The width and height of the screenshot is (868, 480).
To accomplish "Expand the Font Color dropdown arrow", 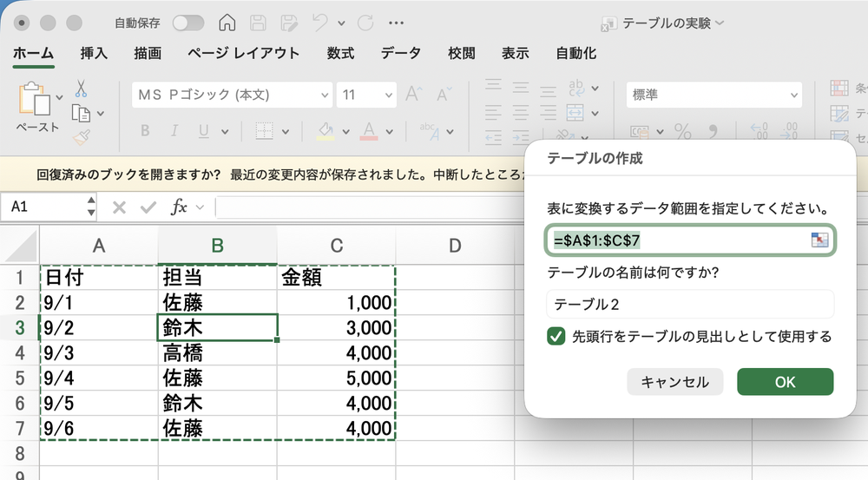I will pos(389,132).
